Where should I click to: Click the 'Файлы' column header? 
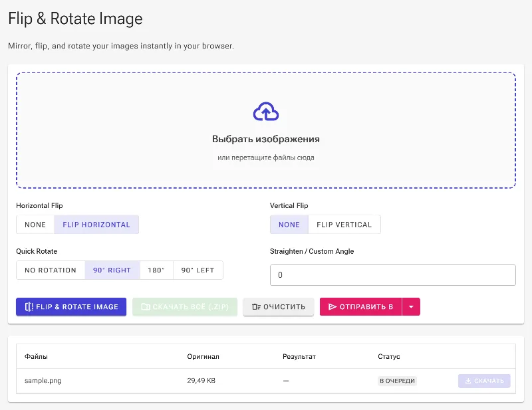36,356
